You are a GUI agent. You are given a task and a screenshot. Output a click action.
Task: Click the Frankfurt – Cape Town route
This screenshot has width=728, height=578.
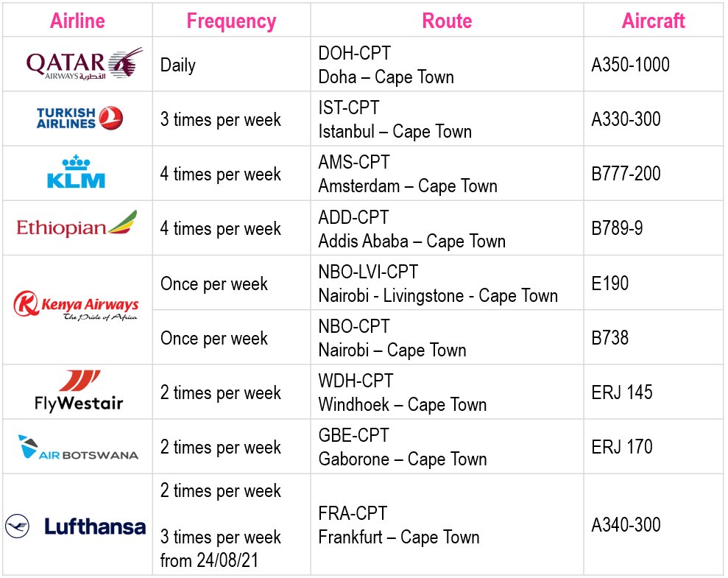pyautogui.click(x=399, y=538)
